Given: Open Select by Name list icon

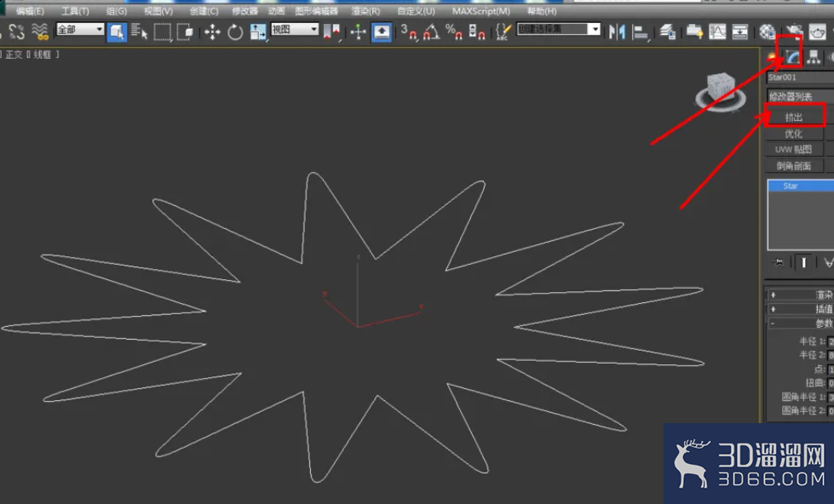Looking at the screenshot, I should coord(140,31).
